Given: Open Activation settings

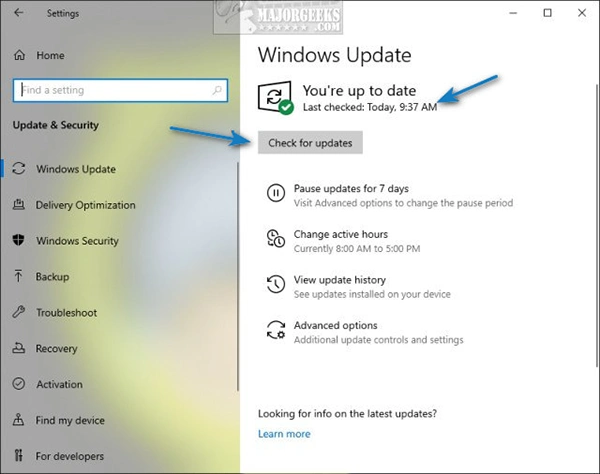Looking at the screenshot, I should 59,384.
